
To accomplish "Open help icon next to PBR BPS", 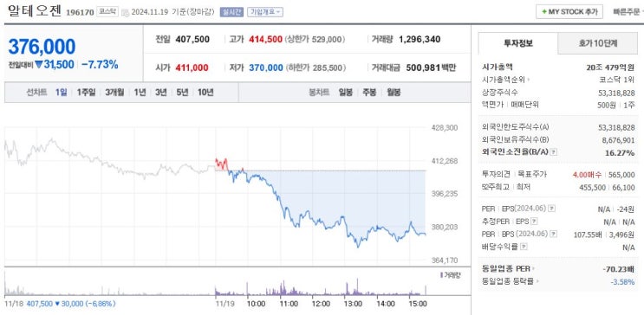I will (x=554, y=235).
